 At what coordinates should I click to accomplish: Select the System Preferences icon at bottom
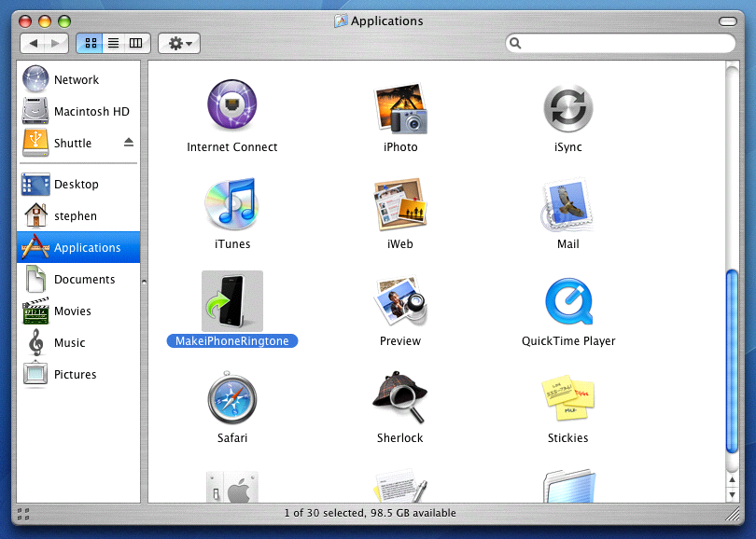click(231, 487)
